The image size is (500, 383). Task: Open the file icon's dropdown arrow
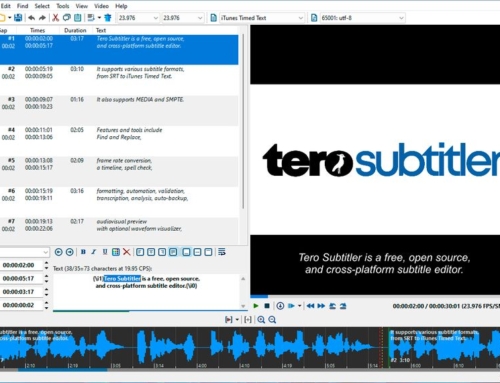coord(10,18)
